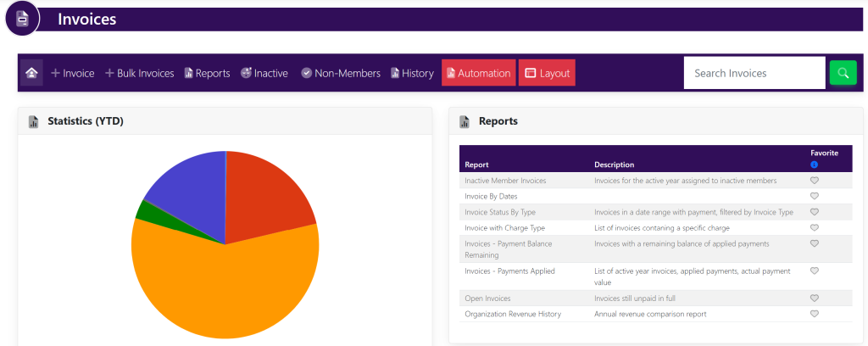Mark Open Invoices report as favorite
The height and width of the screenshot is (346, 868).
[x=814, y=299]
